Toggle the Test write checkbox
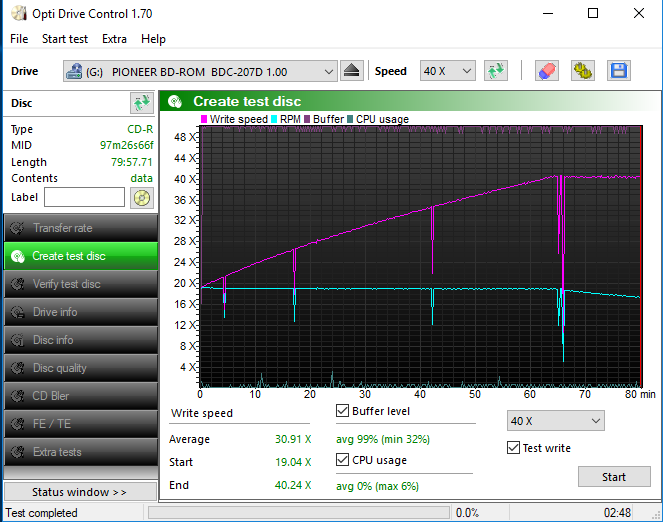The width and height of the screenshot is (663, 522). 513,448
